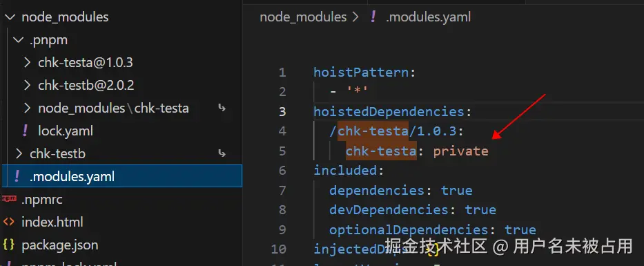Click the HTML icon beside index.html

click(8, 222)
